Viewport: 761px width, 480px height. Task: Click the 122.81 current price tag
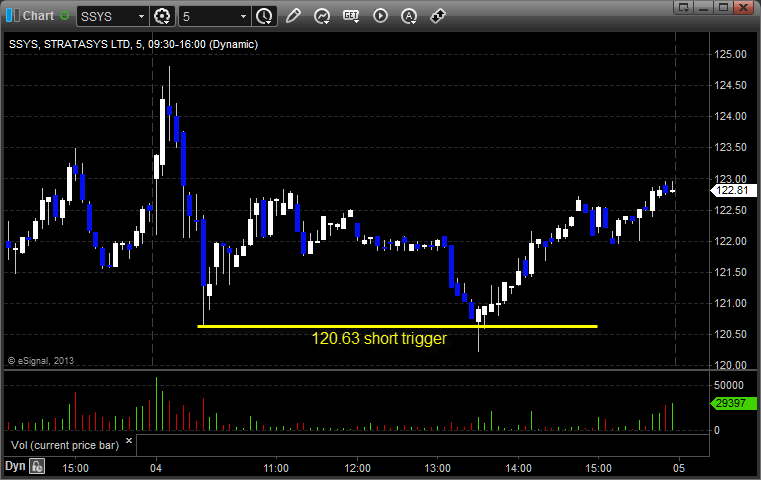click(x=733, y=190)
